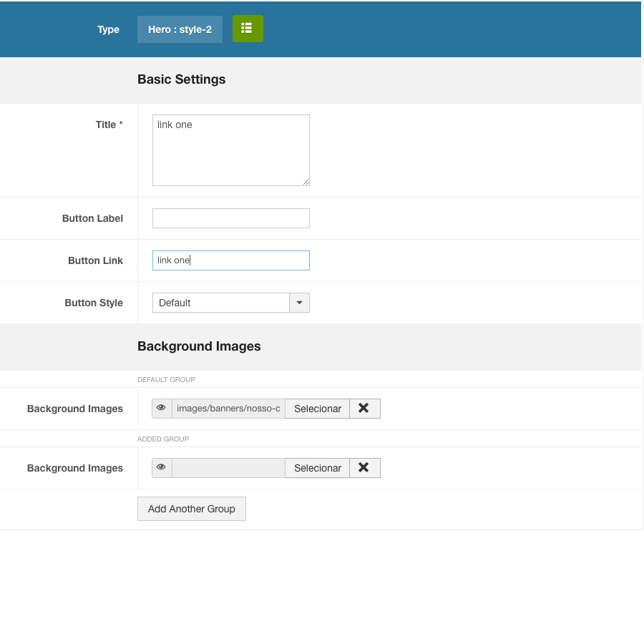Image resolution: width=644 pixels, height=644 pixels.
Task: Click the green list icon next to Type
Action: pos(248,29)
